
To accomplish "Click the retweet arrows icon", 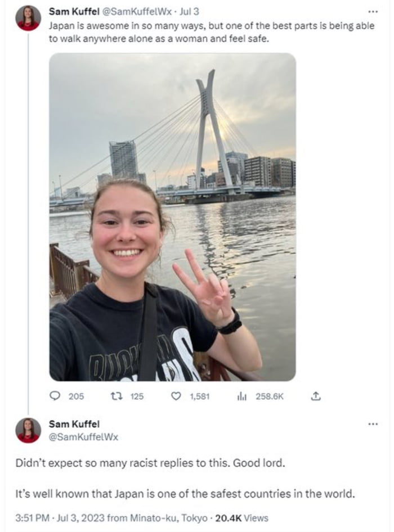I will (118, 396).
